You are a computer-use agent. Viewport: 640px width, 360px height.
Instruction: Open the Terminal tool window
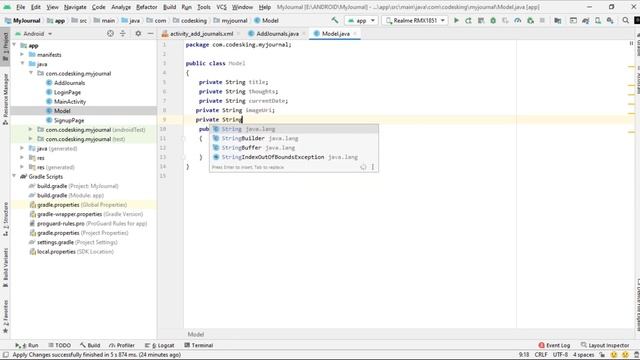[x=199, y=345]
